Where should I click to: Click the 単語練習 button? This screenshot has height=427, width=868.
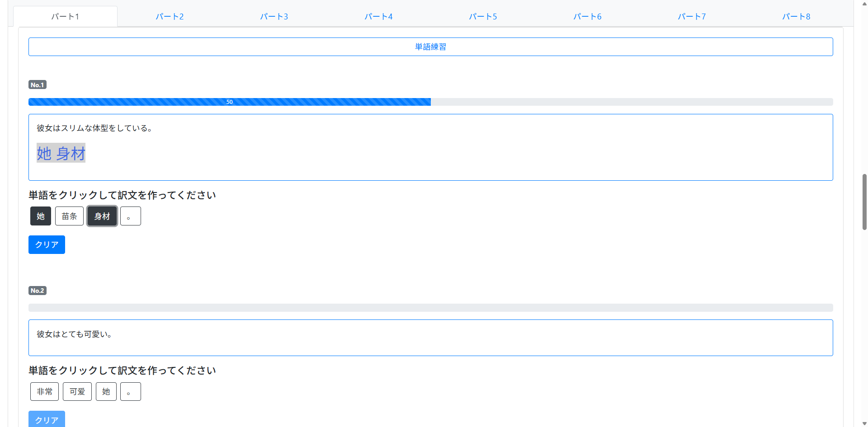pyautogui.click(x=430, y=47)
